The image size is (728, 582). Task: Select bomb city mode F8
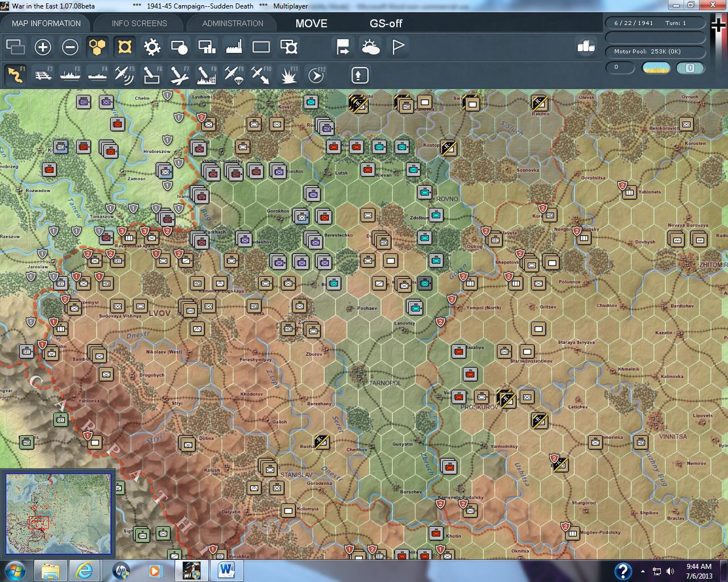tap(206, 75)
